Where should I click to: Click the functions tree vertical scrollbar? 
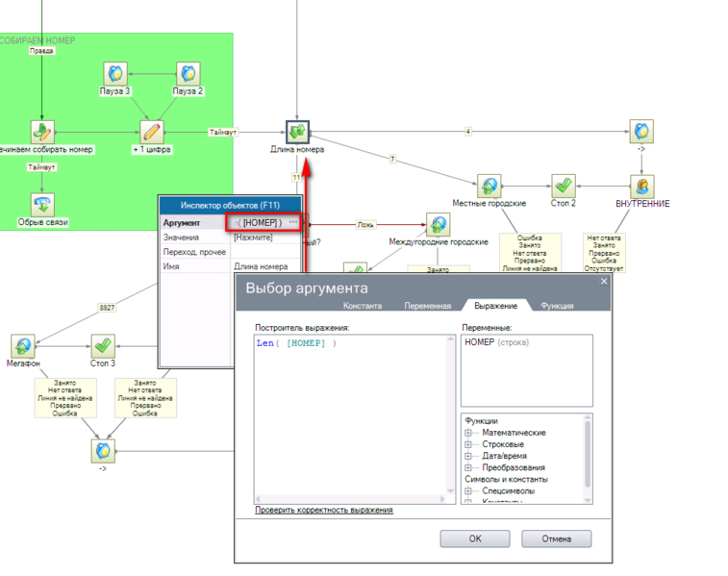tap(588, 458)
